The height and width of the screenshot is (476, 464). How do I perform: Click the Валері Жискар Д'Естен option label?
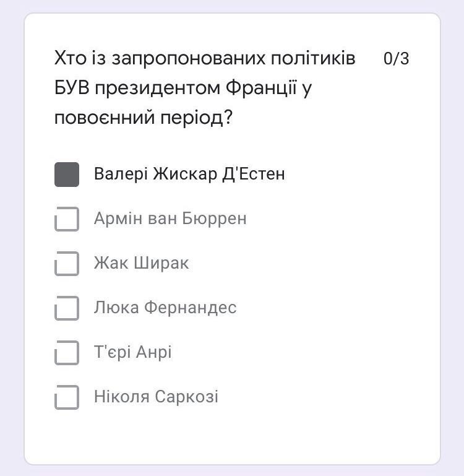[x=189, y=175]
